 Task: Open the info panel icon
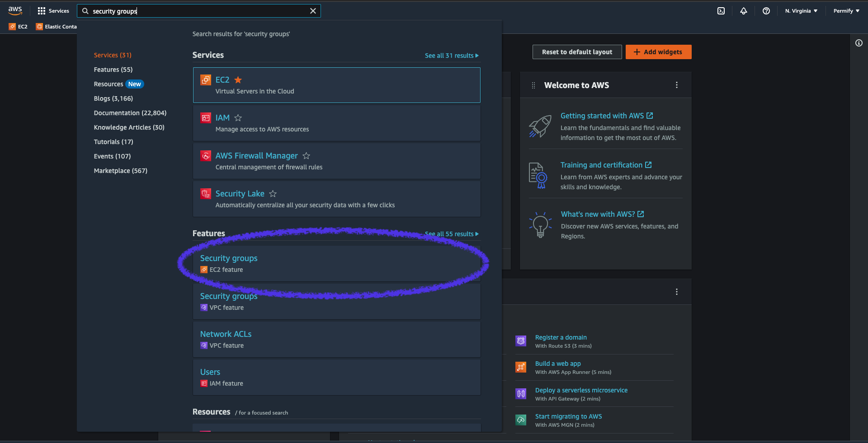859,43
